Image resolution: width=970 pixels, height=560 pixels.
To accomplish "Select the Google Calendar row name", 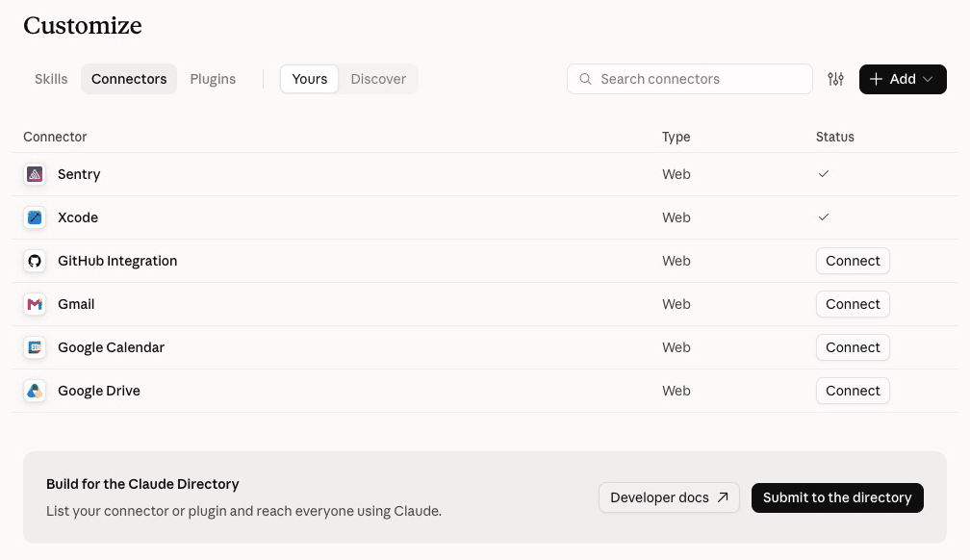I will click(112, 347).
